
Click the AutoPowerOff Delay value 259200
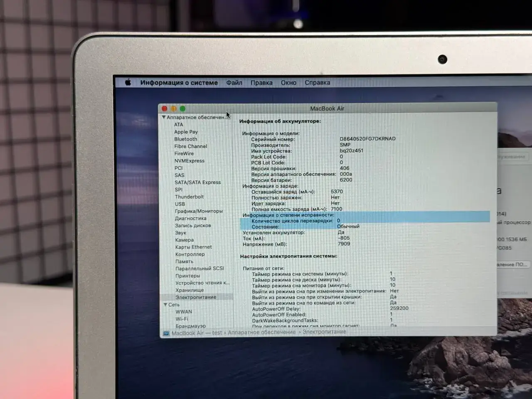399,308
